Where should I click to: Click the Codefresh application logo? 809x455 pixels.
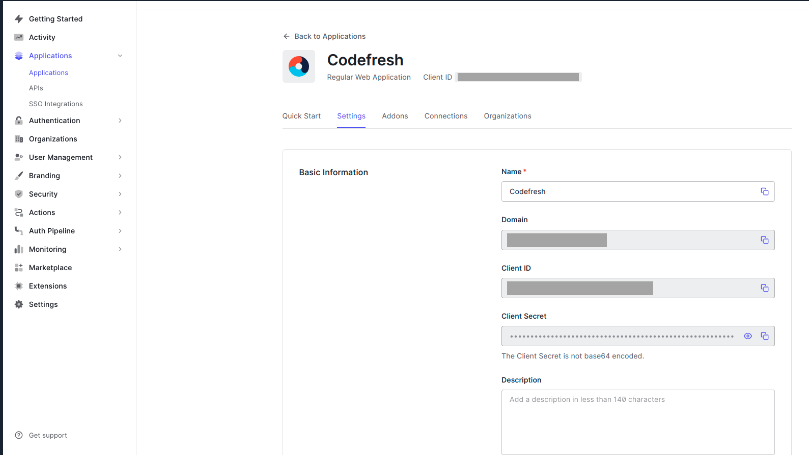coord(298,66)
